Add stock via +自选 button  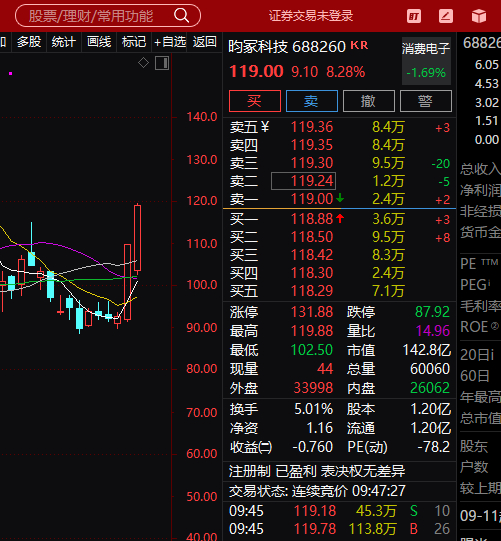click(170, 42)
